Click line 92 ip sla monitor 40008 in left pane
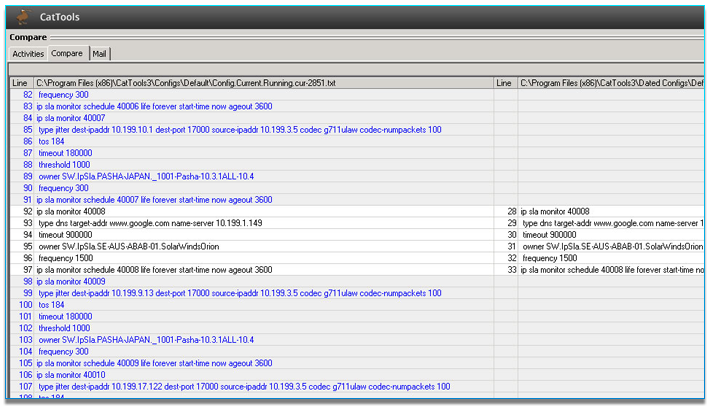This screenshot has height=410, width=710. (71, 211)
